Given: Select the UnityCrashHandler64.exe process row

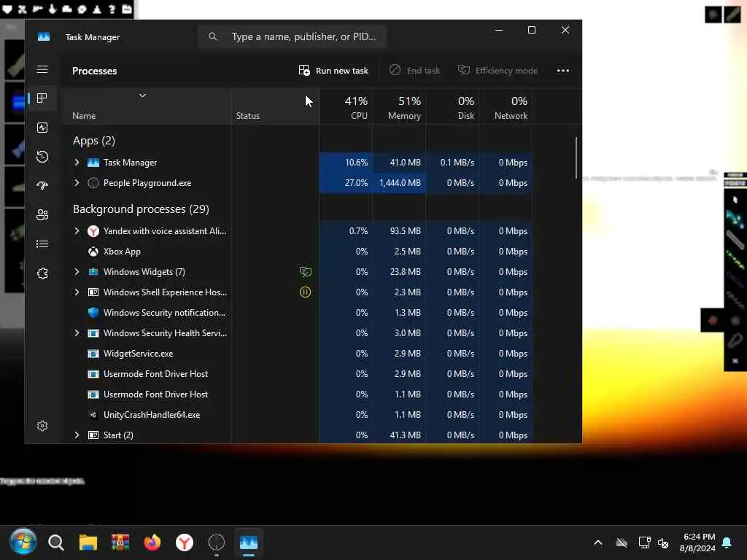Looking at the screenshot, I should (298, 415).
